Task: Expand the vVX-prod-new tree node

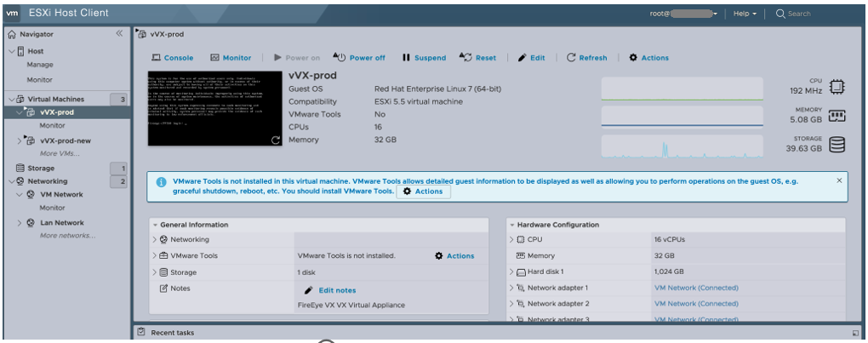Action: click(x=20, y=140)
